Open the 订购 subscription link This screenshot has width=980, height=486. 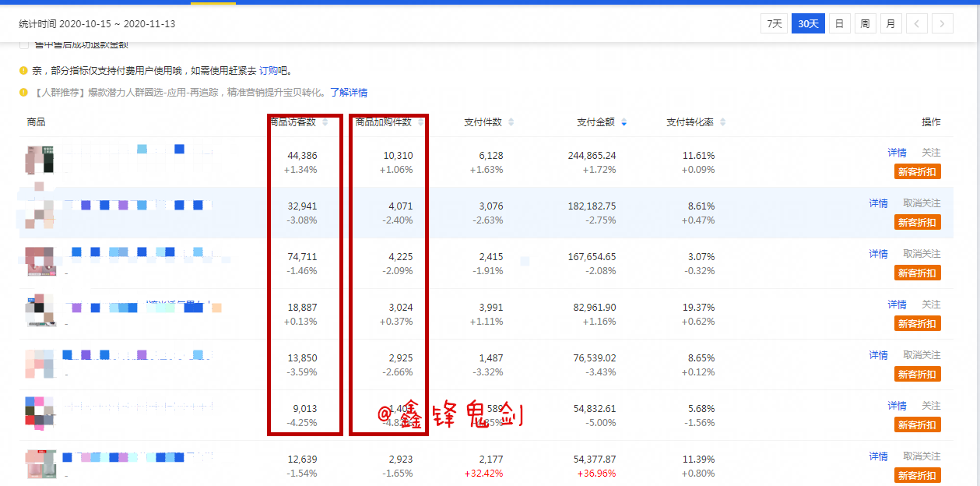(269, 70)
